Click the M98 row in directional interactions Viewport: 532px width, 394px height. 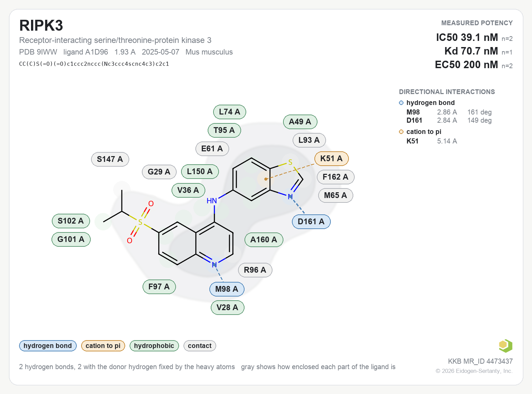click(449, 112)
